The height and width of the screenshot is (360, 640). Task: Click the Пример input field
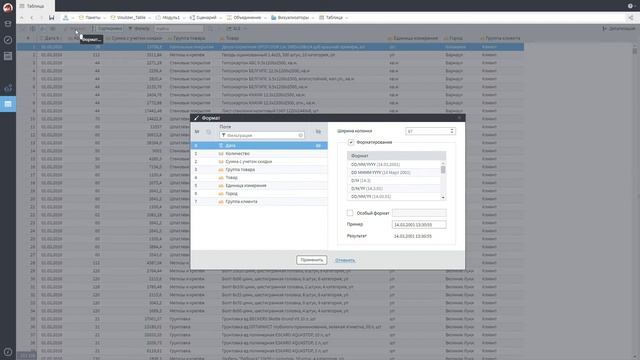(419, 224)
